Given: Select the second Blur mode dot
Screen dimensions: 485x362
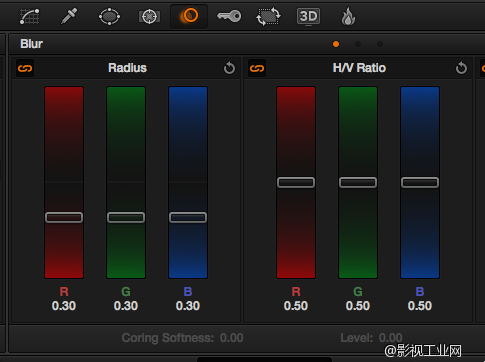Looking at the screenshot, I should pos(358,44).
